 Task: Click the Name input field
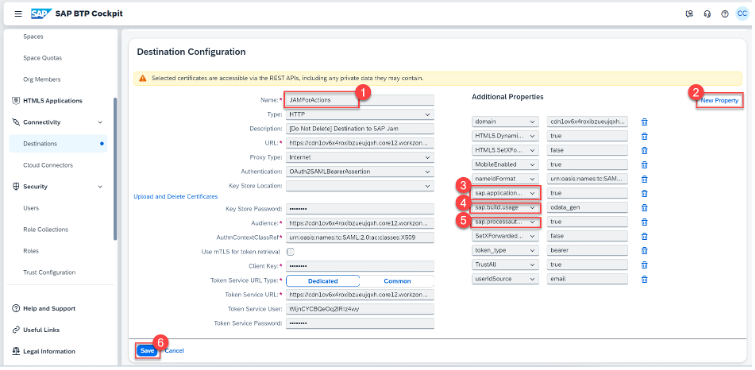(x=360, y=100)
